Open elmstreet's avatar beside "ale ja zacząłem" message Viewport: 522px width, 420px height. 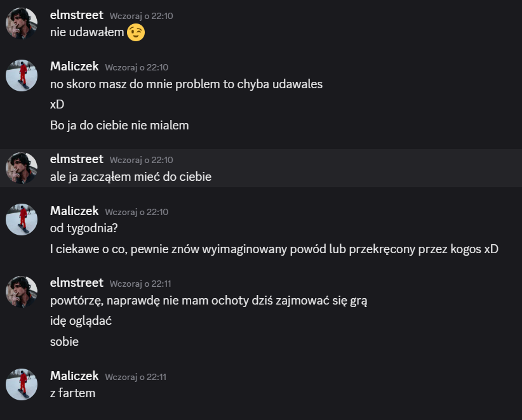pyautogui.click(x=22, y=168)
